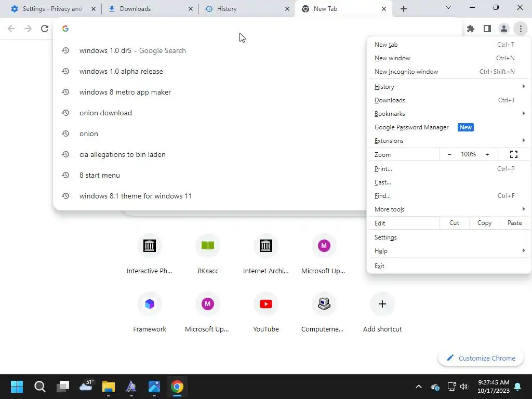Decrease zoom with the minus button

tap(449, 154)
